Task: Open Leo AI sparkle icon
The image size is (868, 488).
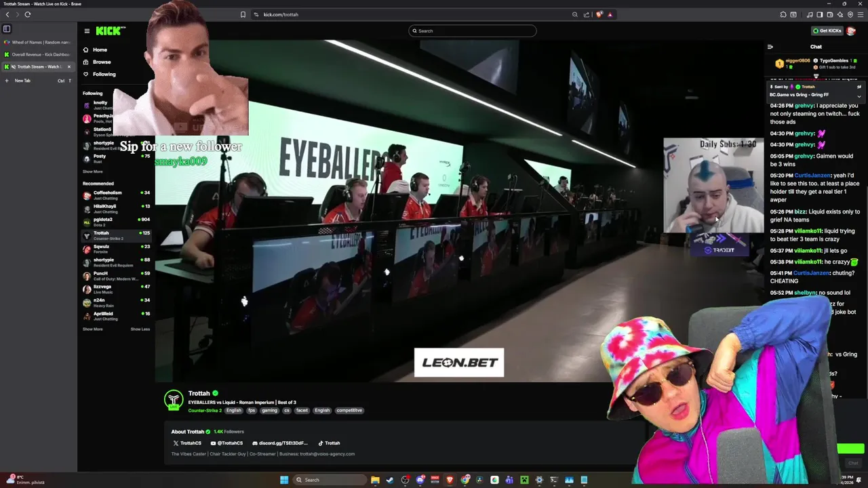Action: coord(840,14)
